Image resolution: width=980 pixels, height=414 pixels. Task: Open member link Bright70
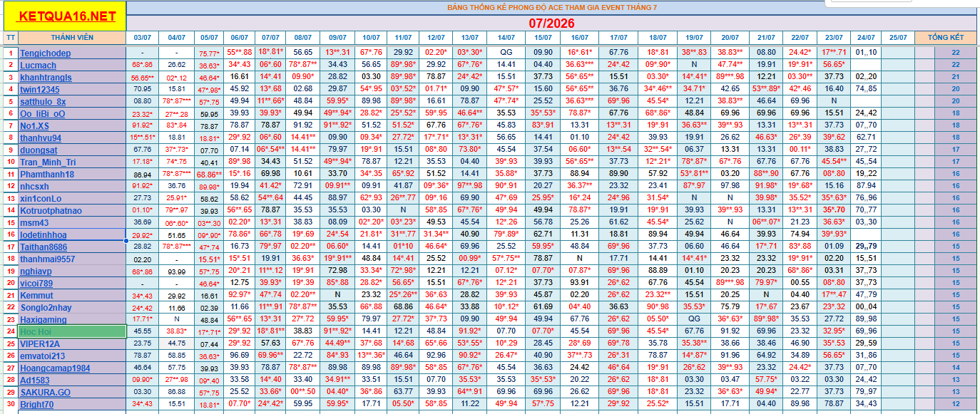pyautogui.click(x=36, y=404)
